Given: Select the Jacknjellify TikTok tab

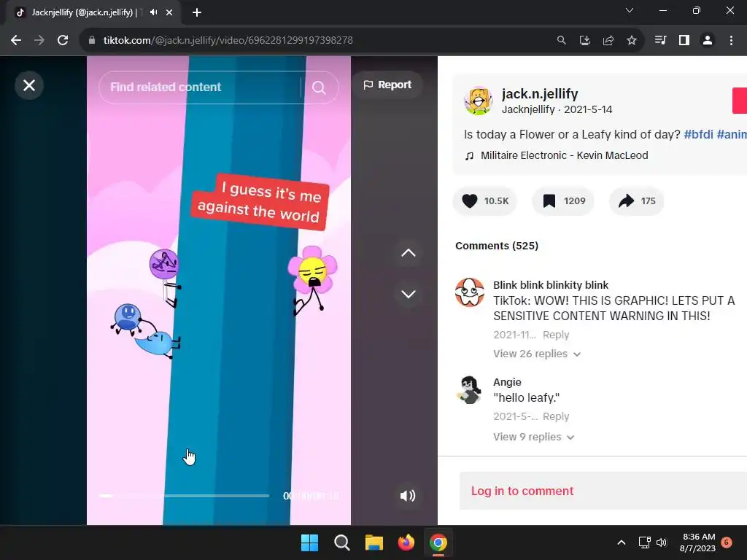Looking at the screenshot, I should pyautogui.click(x=81, y=12).
